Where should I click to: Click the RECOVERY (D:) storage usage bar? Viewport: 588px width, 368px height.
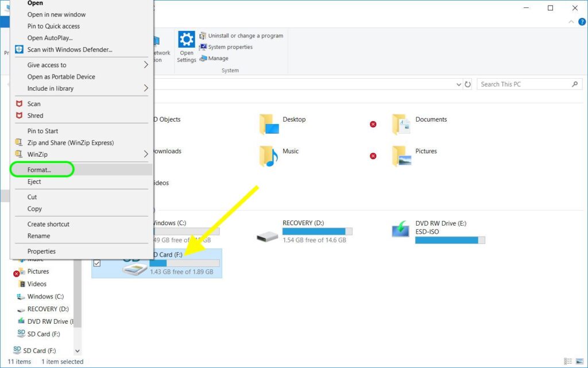(317, 231)
